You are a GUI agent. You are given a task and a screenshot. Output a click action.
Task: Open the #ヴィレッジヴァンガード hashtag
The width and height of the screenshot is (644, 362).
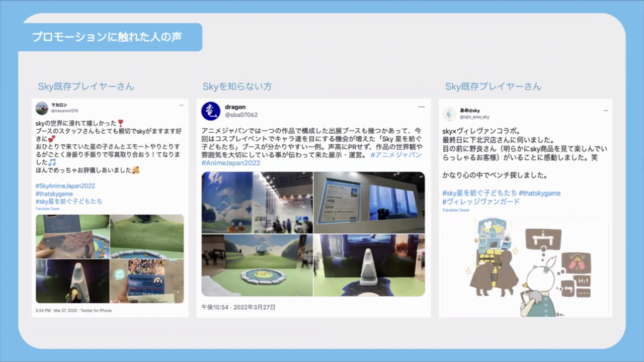pyautogui.click(x=481, y=202)
